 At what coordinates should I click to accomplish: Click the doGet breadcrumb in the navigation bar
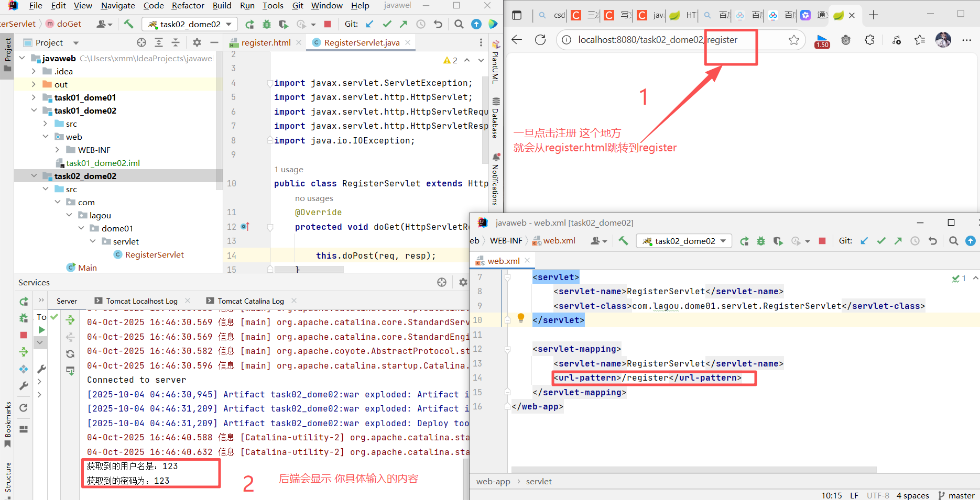(x=69, y=24)
